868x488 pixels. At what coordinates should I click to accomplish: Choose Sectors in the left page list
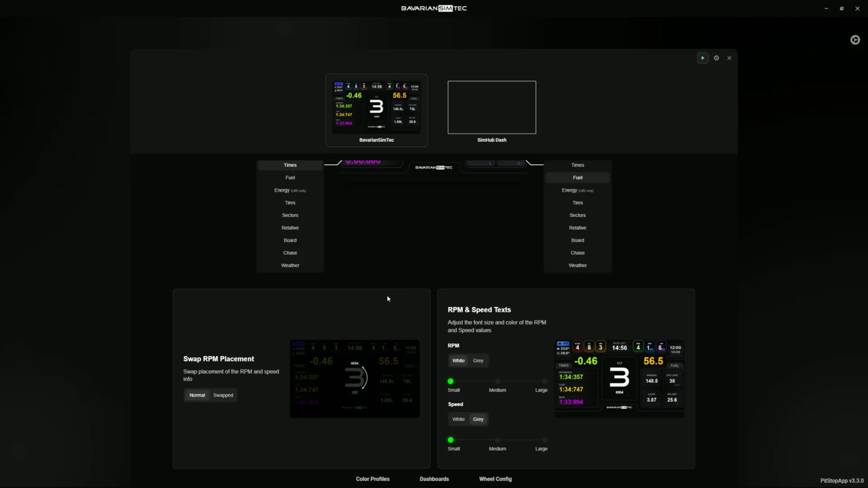(x=290, y=215)
